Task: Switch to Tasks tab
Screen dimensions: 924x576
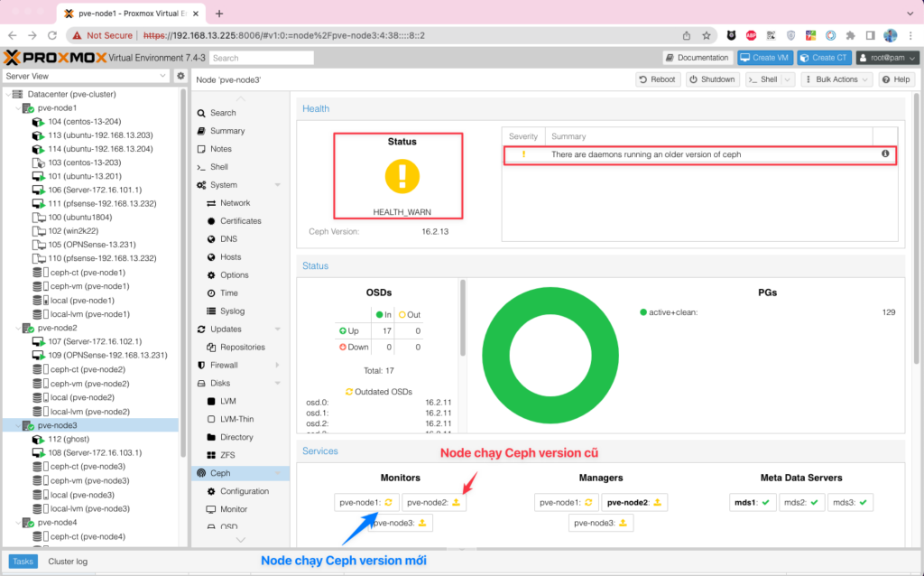Action: 23,562
